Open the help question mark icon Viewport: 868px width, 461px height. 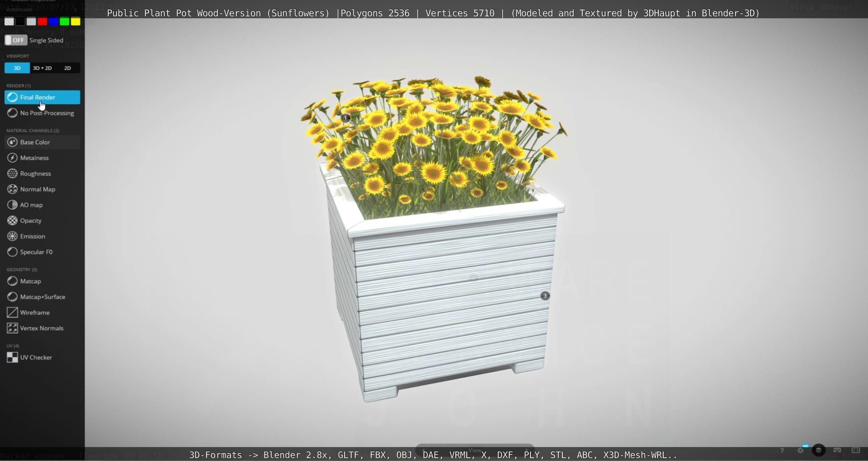(782, 450)
